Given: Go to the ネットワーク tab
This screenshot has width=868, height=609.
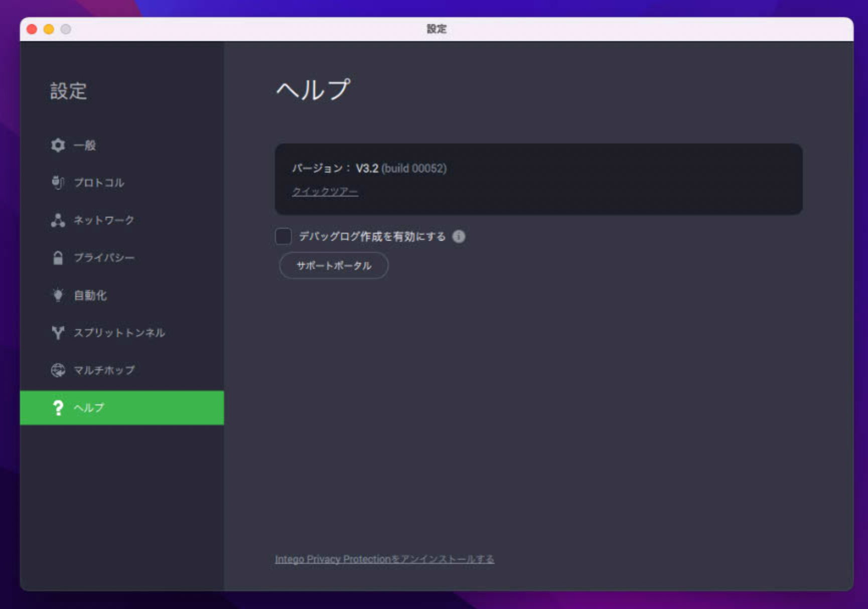Looking at the screenshot, I should (122, 220).
